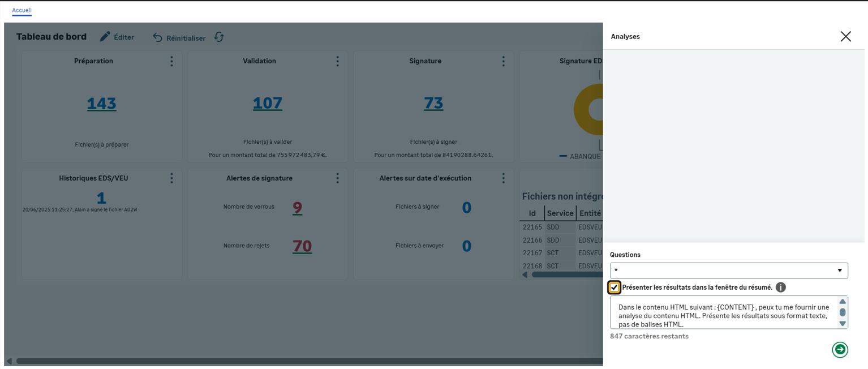The height and width of the screenshot is (369, 868).
Task: Open Historiques EDS/VEU three-dot menu
Action: tap(172, 178)
